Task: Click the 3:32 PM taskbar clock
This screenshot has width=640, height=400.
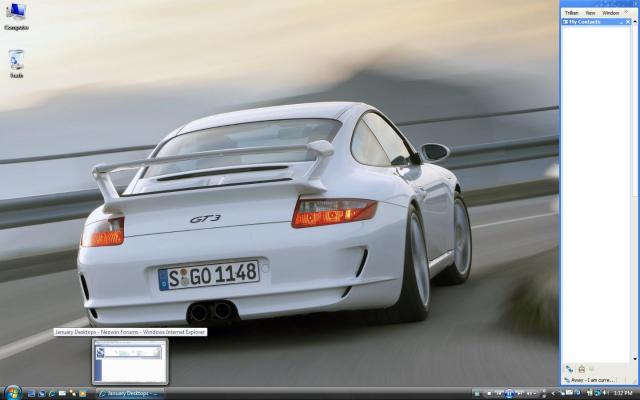Action: 623,393
